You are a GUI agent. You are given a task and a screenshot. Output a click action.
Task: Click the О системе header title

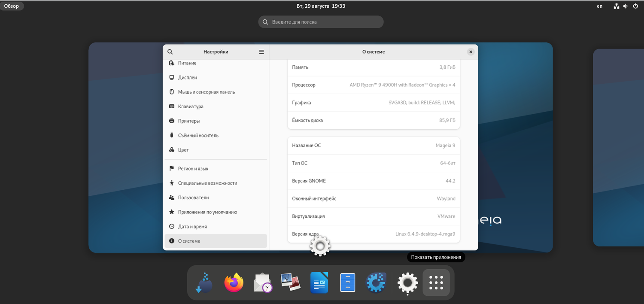(374, 52)
